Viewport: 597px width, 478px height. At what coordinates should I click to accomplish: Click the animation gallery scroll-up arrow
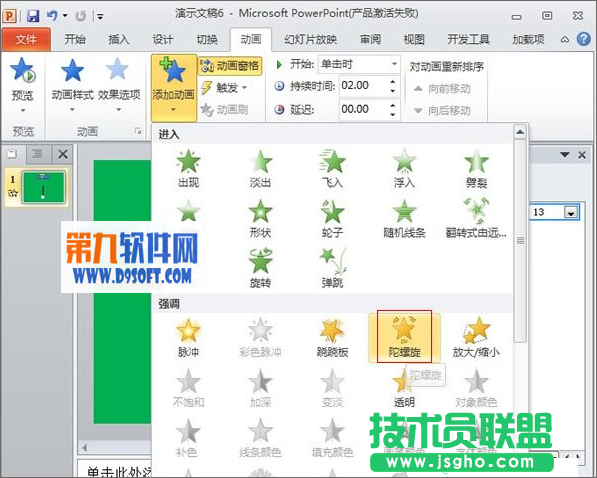click(x=520, y=132)
